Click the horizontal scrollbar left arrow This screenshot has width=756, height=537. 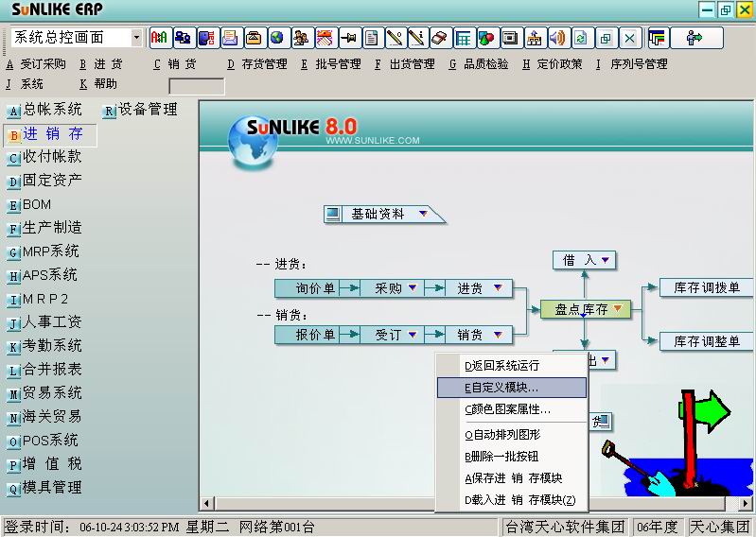[207, 503]
